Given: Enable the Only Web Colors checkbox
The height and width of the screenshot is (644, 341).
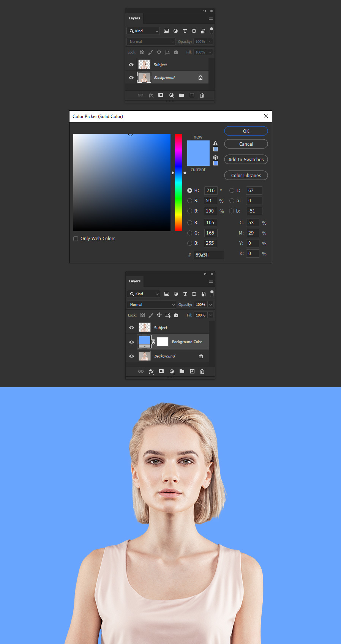Looking at the screenshot, I should tap(76, 239).
